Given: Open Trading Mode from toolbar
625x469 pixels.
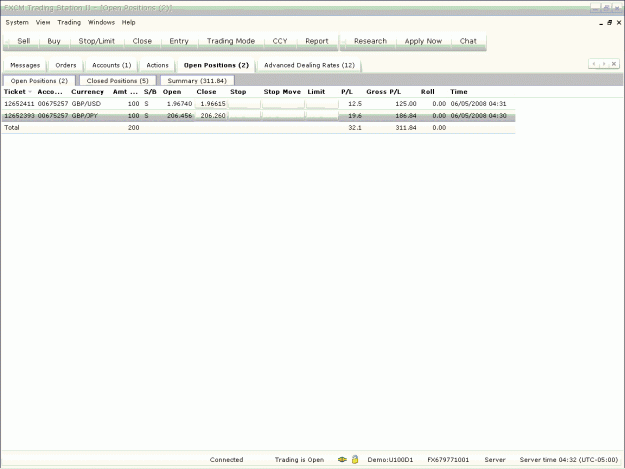Looking at the screenshot, I should tap(231, 41).
